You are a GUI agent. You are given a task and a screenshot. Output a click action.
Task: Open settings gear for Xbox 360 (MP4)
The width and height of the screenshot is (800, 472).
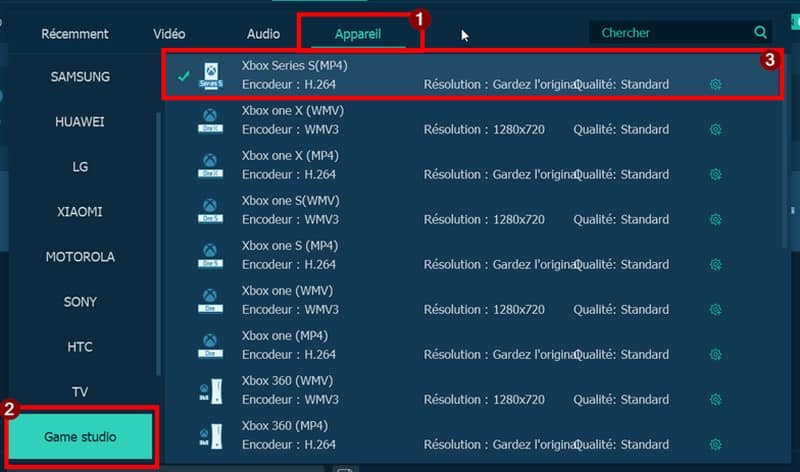[x=715, y=444]
